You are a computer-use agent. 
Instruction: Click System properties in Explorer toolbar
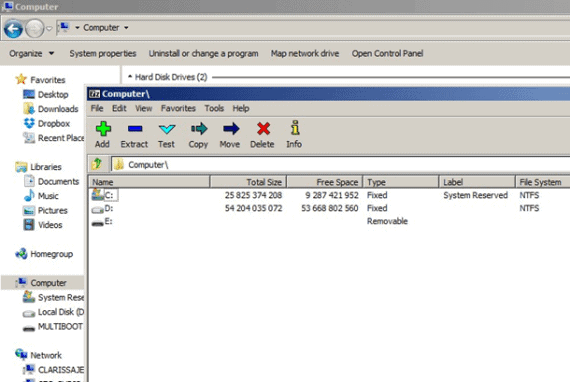pos(103,53)
